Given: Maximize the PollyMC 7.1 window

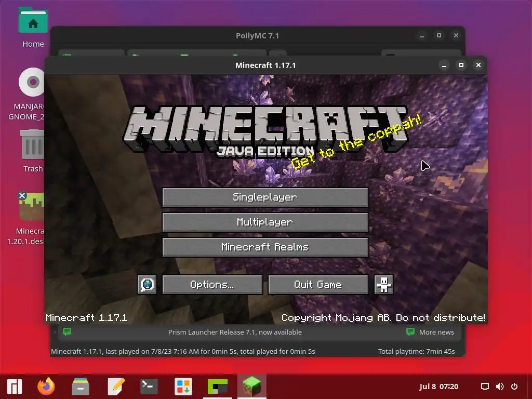Looking at the screenshot, I should (x=439, y=35).
